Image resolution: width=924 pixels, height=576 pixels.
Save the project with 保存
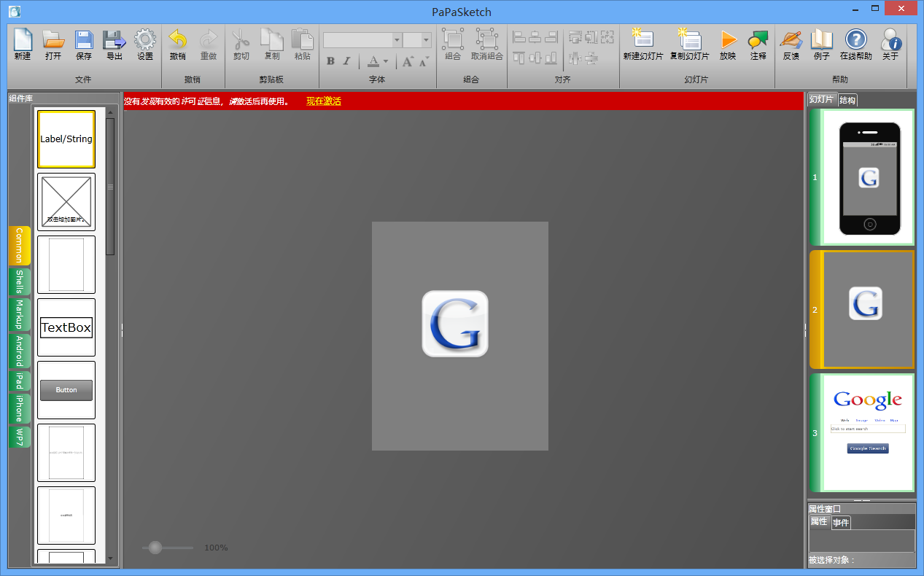(84, 44)
